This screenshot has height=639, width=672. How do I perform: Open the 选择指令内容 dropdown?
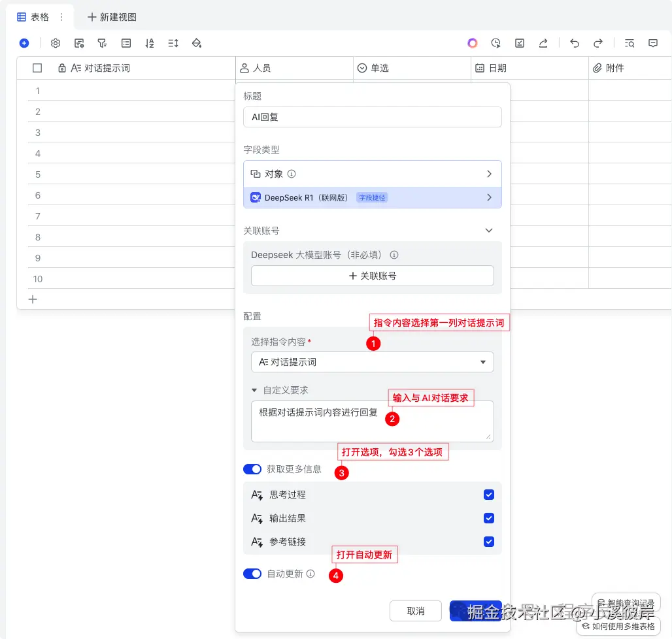coord(373,363)
